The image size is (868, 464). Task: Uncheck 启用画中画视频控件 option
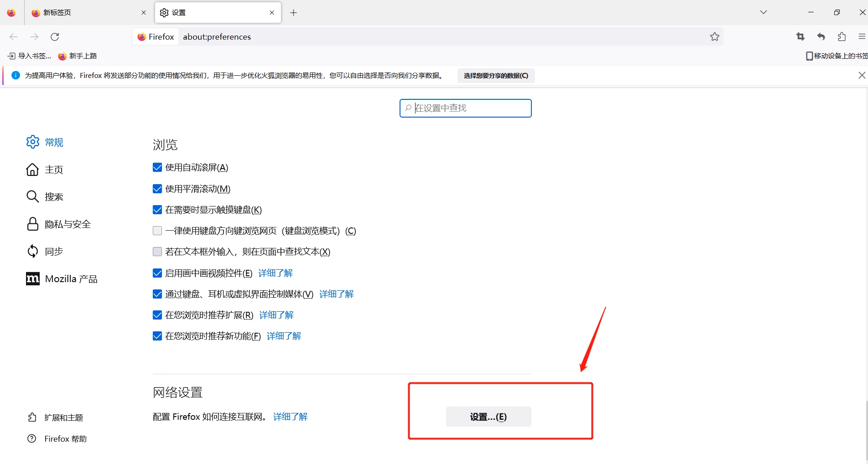tap(157, 273)
